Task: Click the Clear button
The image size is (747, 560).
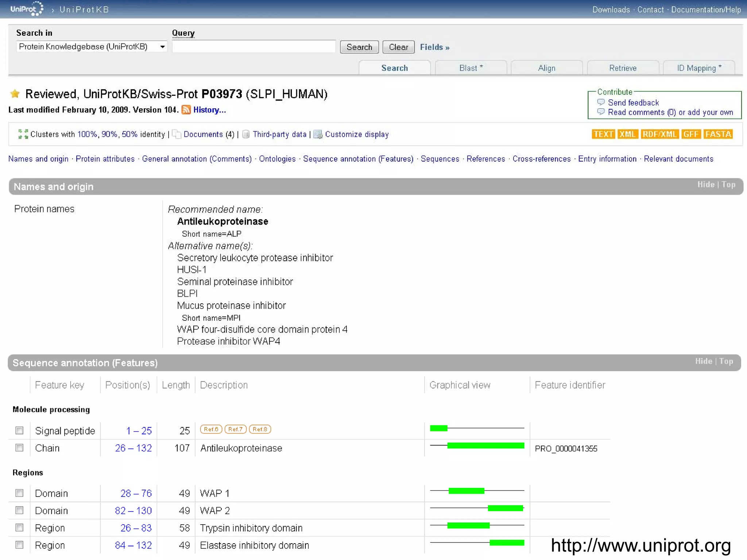Action: (398, 47)
